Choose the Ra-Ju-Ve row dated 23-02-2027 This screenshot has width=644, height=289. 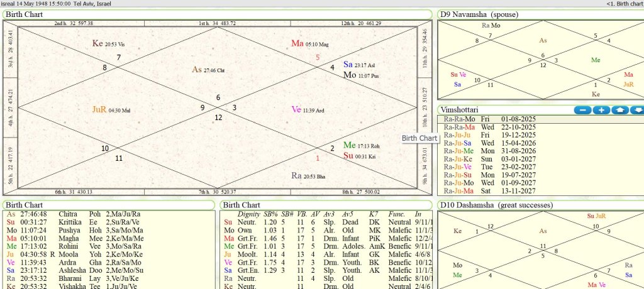click(x=491, y=167)
